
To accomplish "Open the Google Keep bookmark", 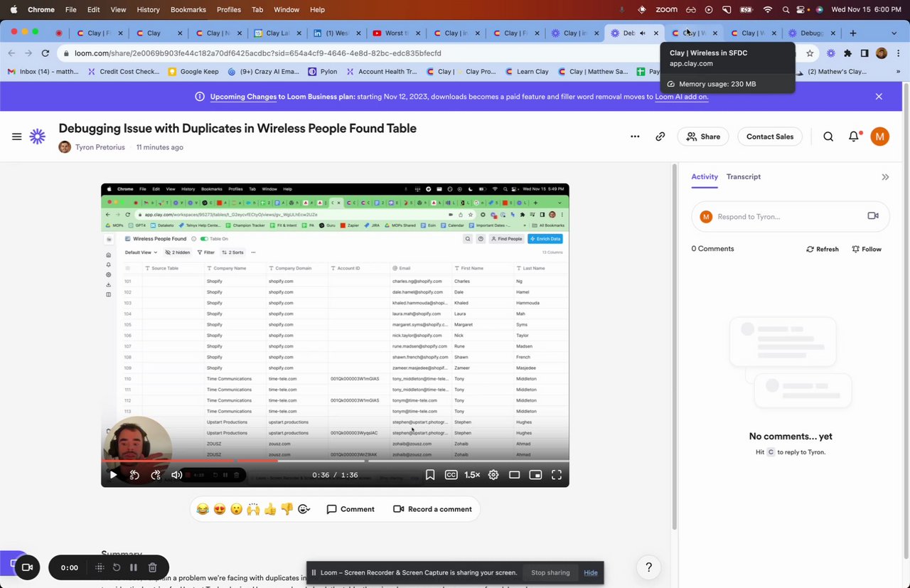I will pyautogui.click(x=193, y=72).
